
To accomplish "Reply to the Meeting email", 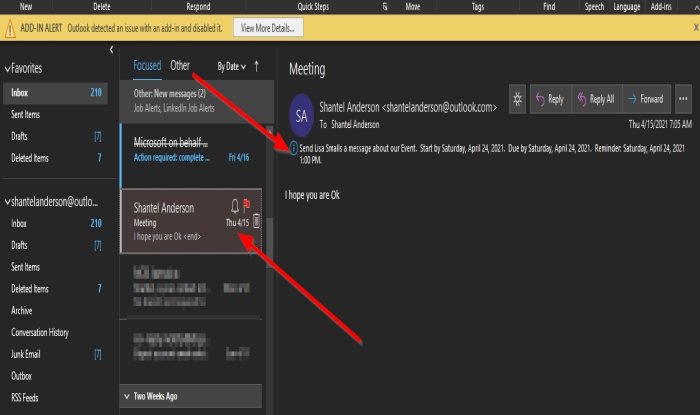I will pos(550,99).
